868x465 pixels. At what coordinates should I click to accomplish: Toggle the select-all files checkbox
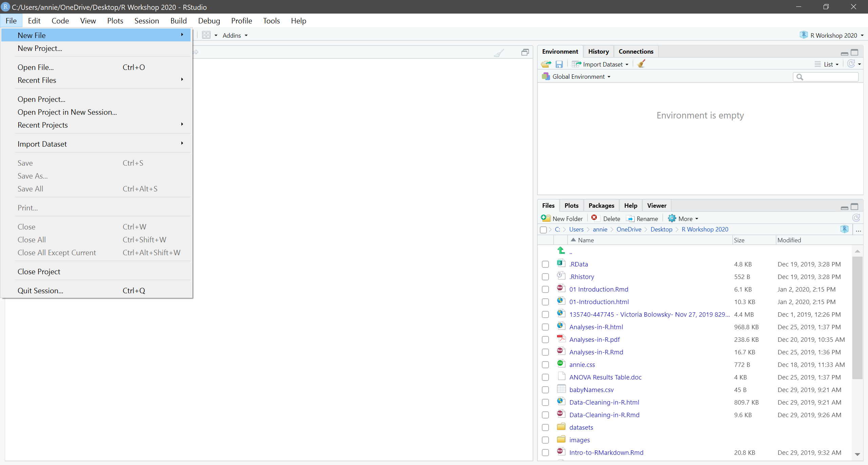(543, 230)
